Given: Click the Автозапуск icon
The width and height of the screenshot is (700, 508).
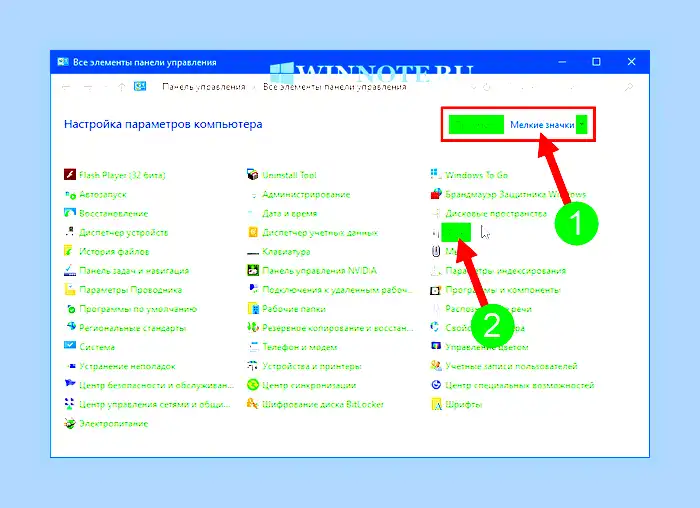Looking at the screenshot, I should pos(70,194).
